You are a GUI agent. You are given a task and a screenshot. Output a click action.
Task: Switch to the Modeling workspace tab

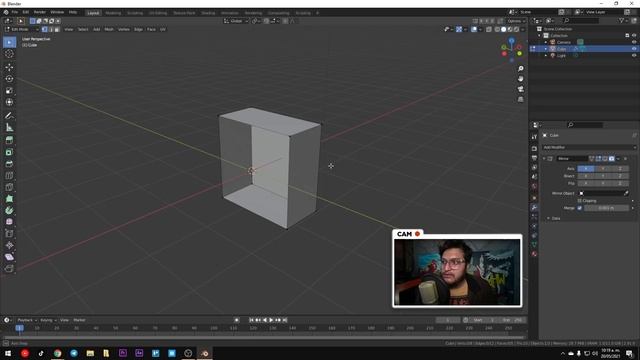click(113, 13)
